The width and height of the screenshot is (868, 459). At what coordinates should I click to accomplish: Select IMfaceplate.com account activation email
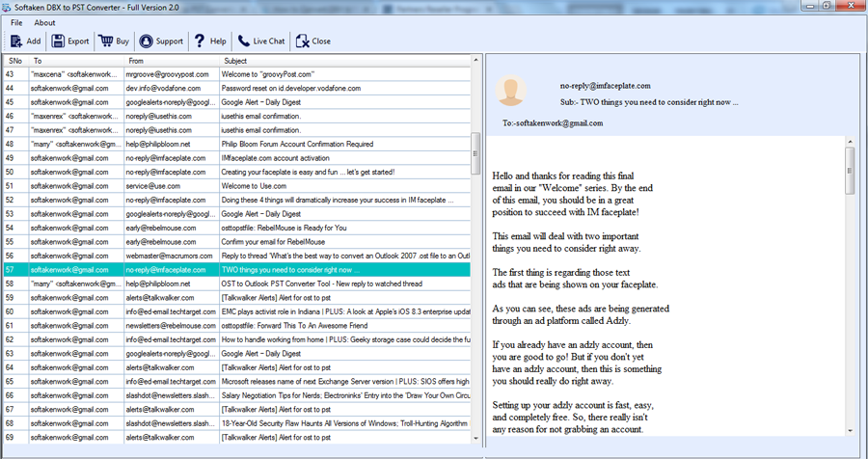[x=237, y=158]
